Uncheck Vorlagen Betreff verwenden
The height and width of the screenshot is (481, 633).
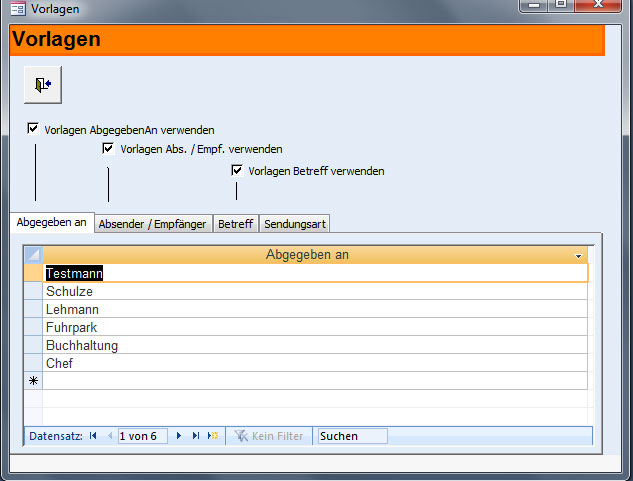(237, 170)
